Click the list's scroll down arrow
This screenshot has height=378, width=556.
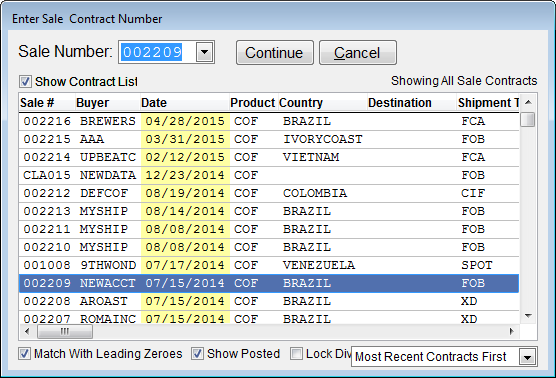pyautogui.click(x=528, y=316)
